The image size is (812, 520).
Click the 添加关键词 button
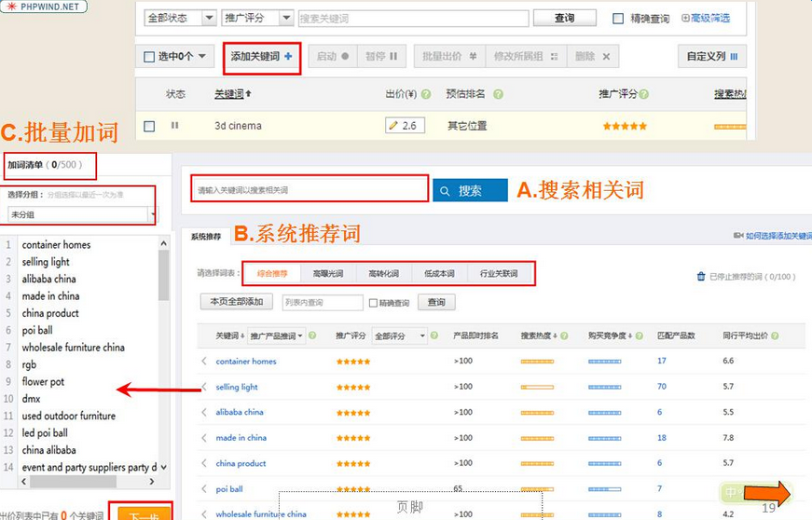tap(261, 57)
